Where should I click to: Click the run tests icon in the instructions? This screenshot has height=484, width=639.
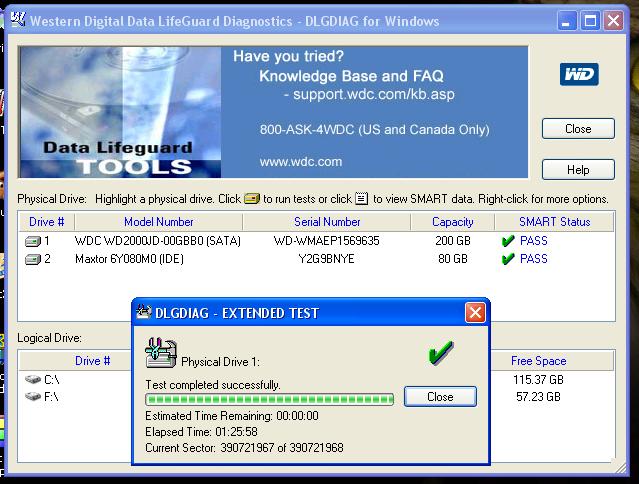pos(251,199)
